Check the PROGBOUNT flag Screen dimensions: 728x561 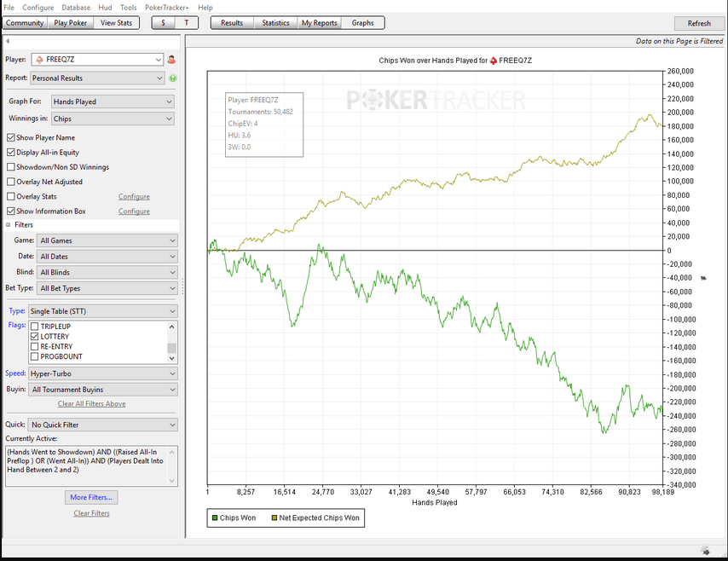click(34, 356)
